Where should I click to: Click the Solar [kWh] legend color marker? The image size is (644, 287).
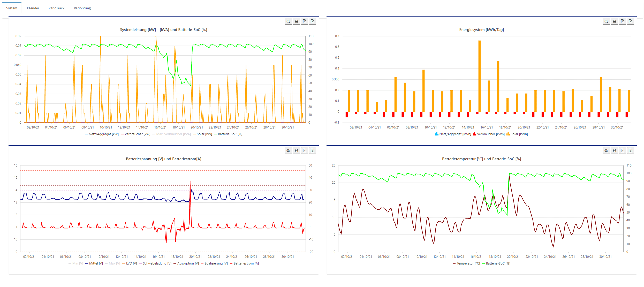click(x=508, y=134)
